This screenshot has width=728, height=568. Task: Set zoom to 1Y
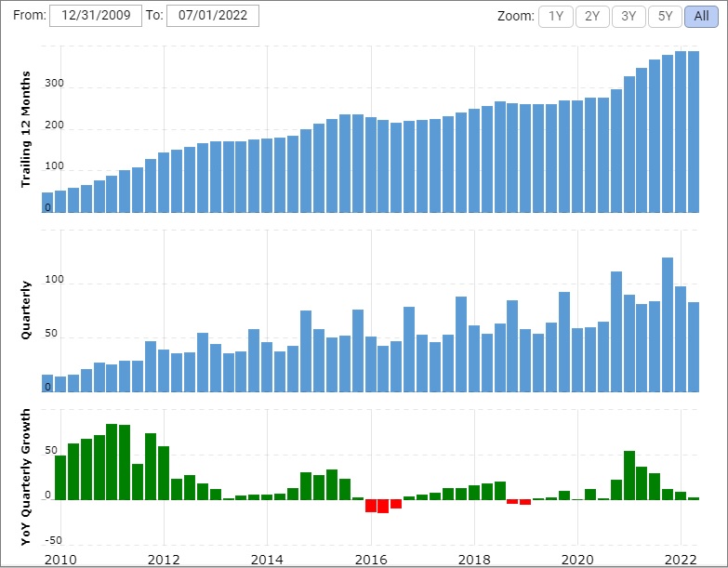click(556, 17)
